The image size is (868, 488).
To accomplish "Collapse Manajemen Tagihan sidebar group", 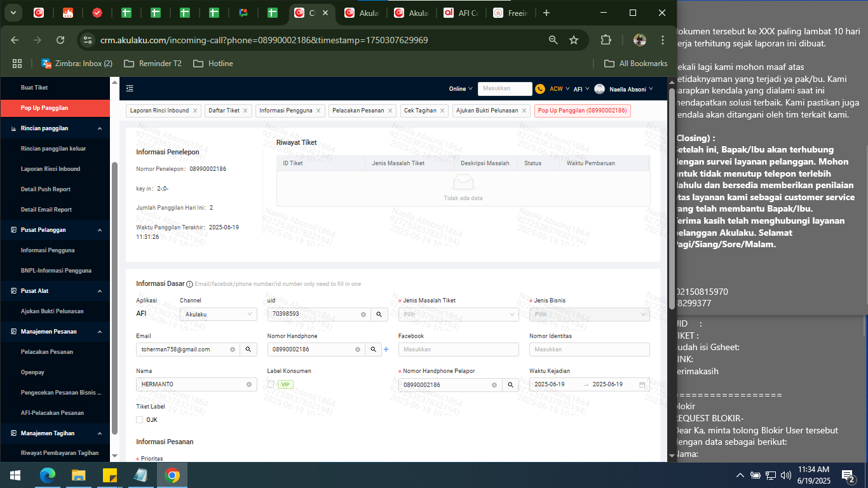I will (x=55, y=433).
